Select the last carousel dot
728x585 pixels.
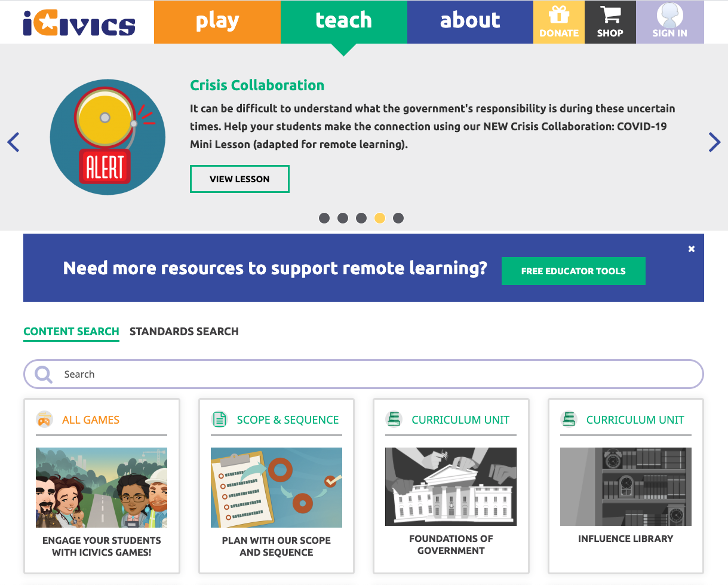tap(398, 218)
